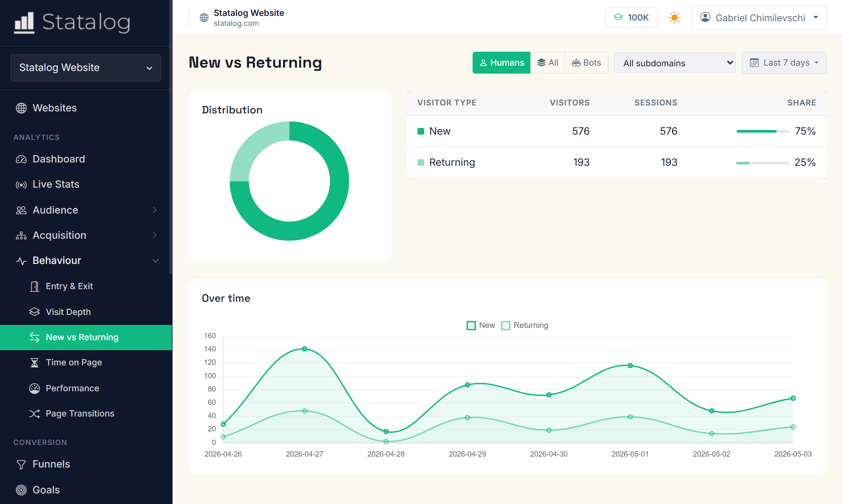Open the Visit Depth page
Screen dimensions: 843x504
(68, 312)
